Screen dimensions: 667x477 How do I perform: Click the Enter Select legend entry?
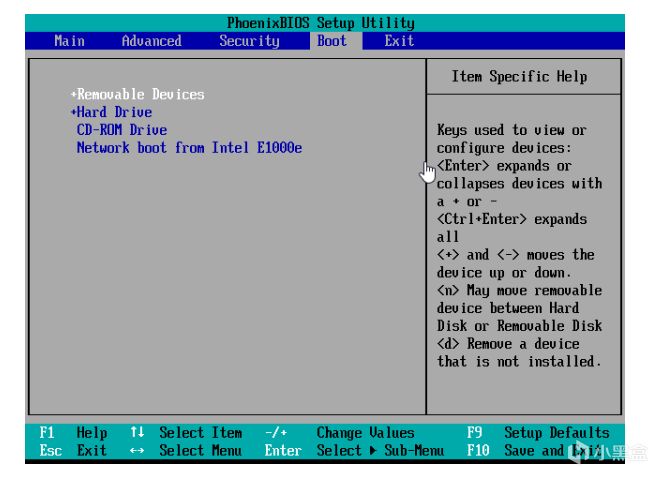pyautogui.click(x=313, y=451)
